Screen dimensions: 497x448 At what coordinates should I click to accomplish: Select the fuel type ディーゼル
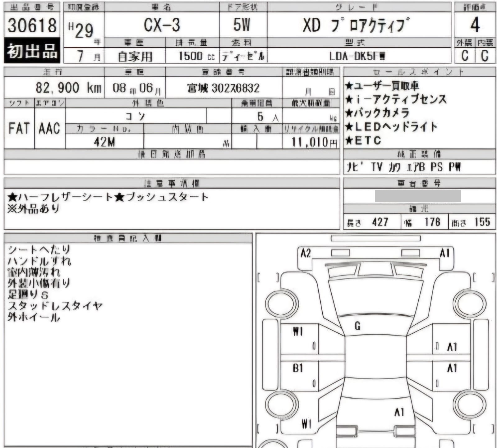[x=243, y=56]
